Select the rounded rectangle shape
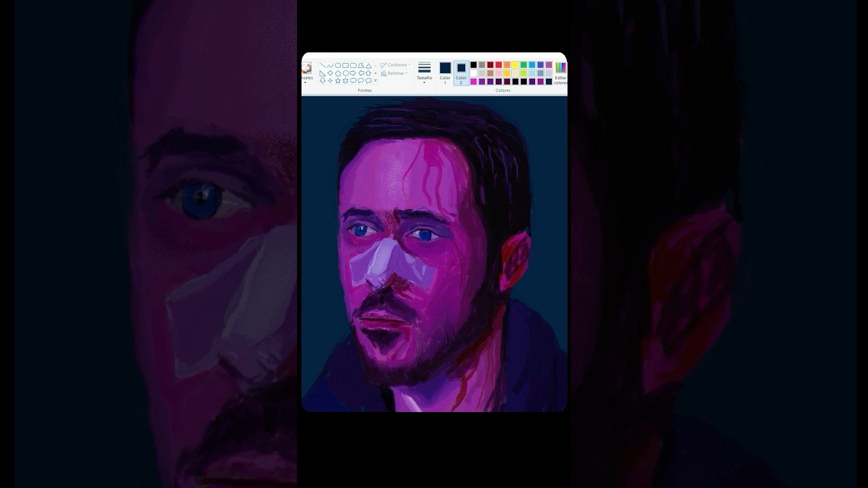The height and width of the screenshot is (488, 868). click(x=353, y=65)
